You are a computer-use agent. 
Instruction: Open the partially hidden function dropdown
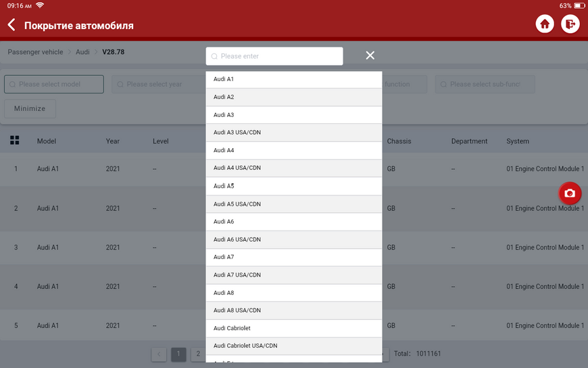coord(405,84)
